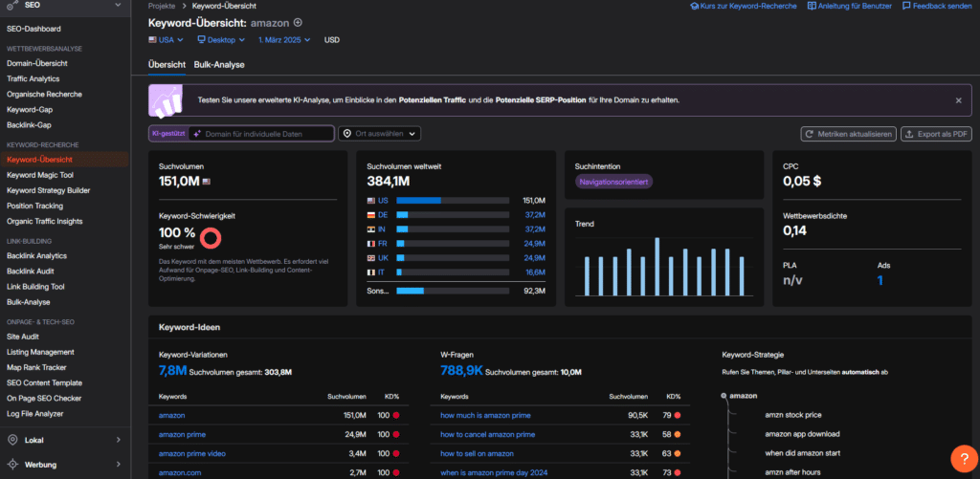Close the KI-Analyse banner
The width and height of the screenshot is (980, 479).
(x=958, y=100)
